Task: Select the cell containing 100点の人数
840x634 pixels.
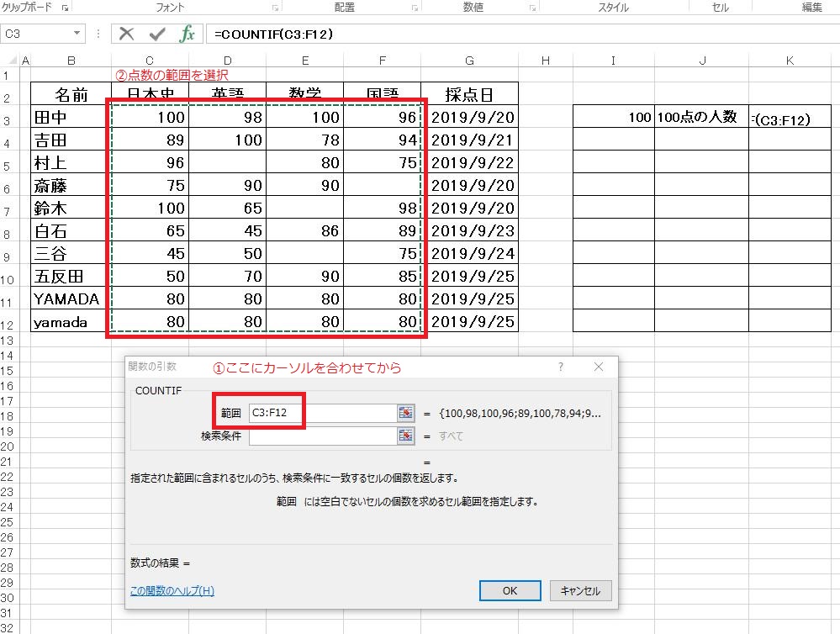Action: point(701,118)
